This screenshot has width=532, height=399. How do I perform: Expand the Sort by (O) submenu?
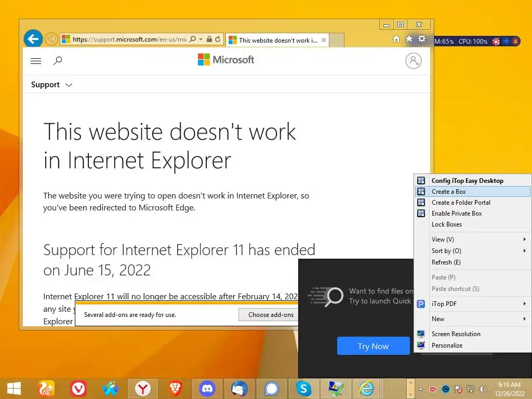473,251
